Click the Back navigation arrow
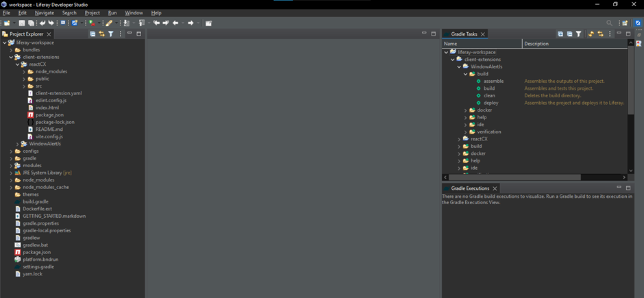This screenshot has width=644, height=298. (176, 23)
